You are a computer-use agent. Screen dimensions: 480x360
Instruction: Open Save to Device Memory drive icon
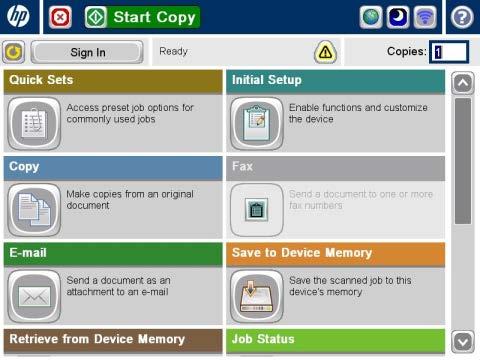click(x=257, y=296)
